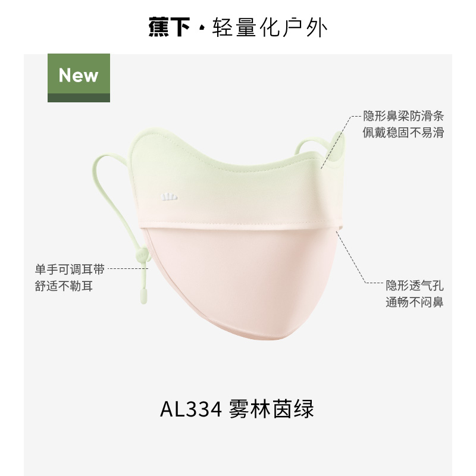Click the dark green stripe under New
The width and height of the screenshot is (476, 476).
click(79, 98)
